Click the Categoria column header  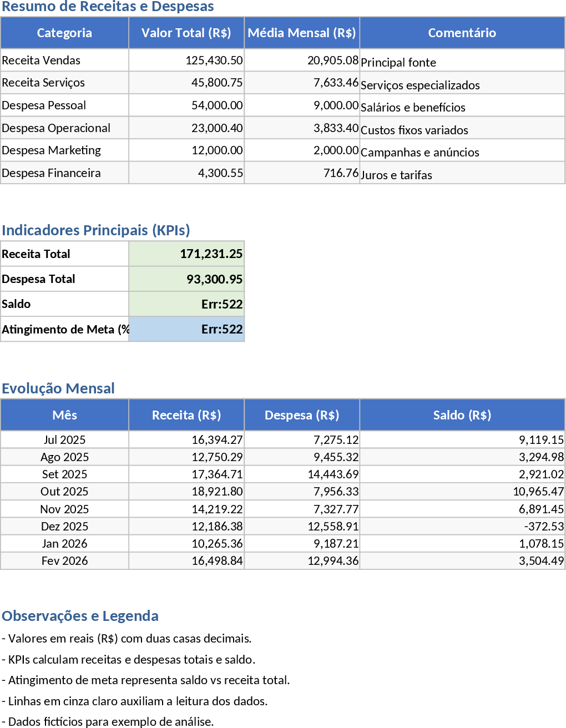pos(64,33)
